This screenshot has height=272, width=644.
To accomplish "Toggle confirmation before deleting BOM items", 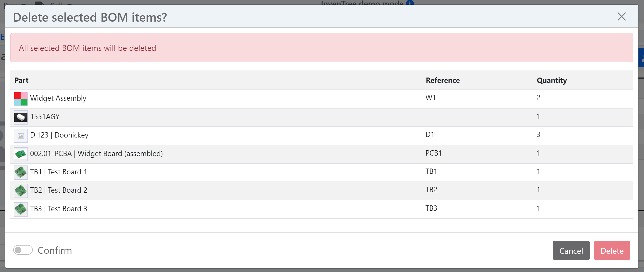I will pos(23,250).
